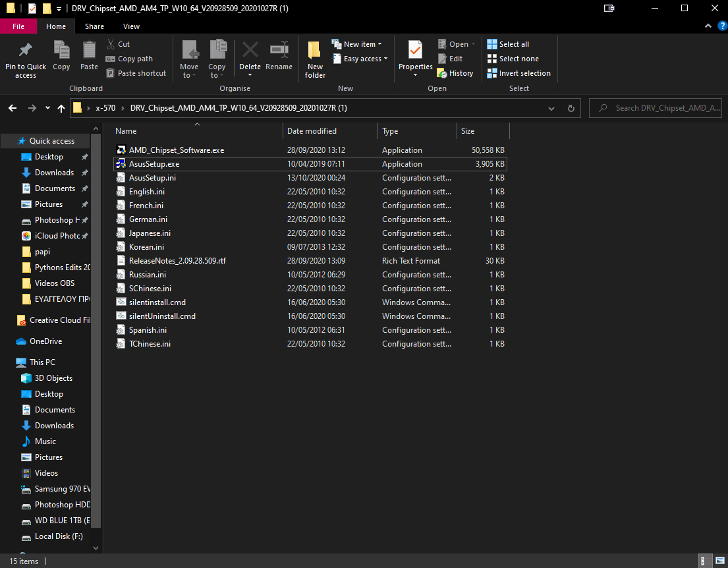This screenshot has width=728, height=568.
Task: Open recent locations dropdown arrow
Action: click(x=47, y=108)
